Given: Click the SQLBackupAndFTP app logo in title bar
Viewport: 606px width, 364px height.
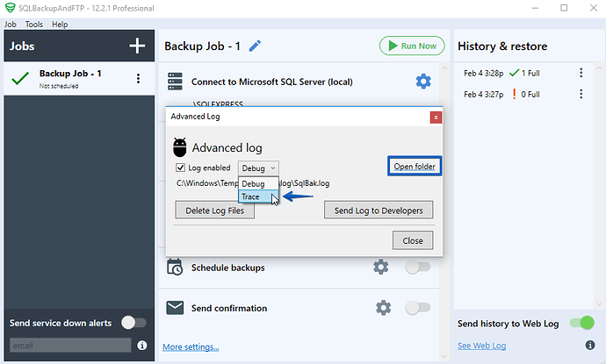Looking at the screenshot, I should 10,8.
